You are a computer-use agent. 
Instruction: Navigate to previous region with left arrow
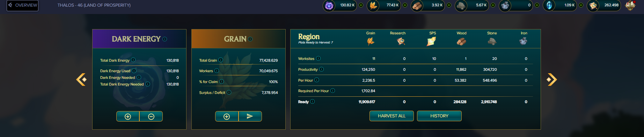tap(81, 80)
